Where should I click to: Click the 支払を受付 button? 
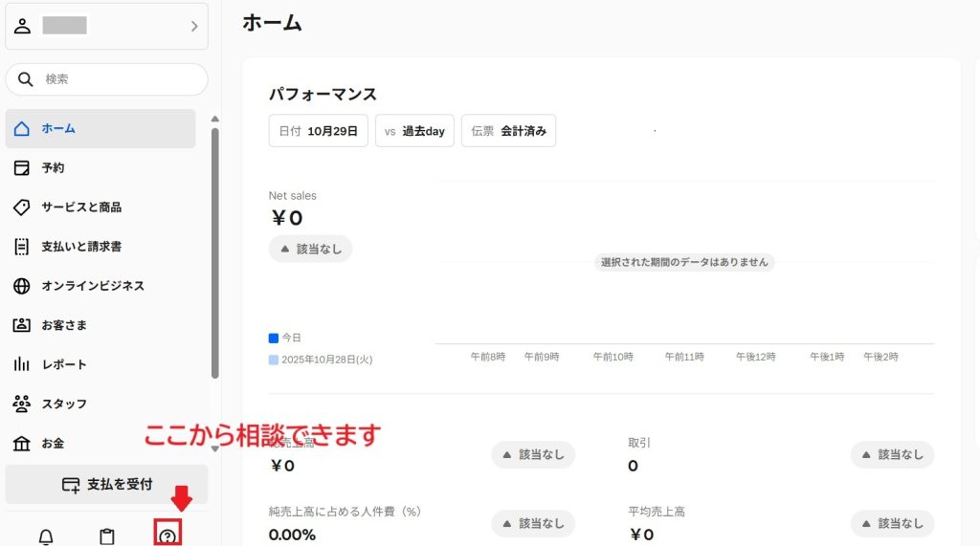pos(106,484)
